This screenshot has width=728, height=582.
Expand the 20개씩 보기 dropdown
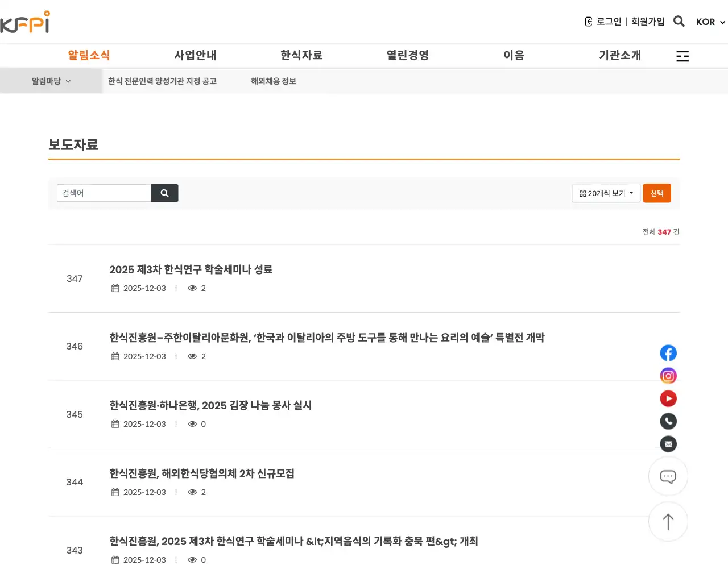(x=606, y=193)
